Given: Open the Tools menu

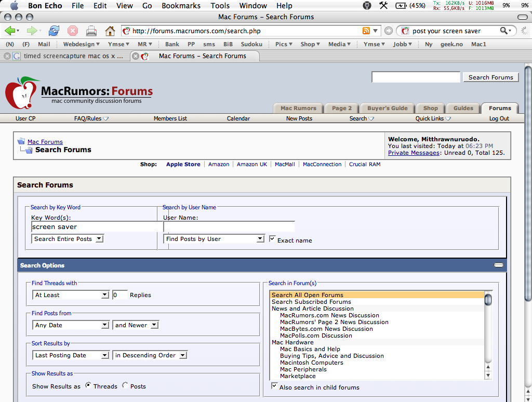Looking at the screenshot, I should click(x=220, y=5).
